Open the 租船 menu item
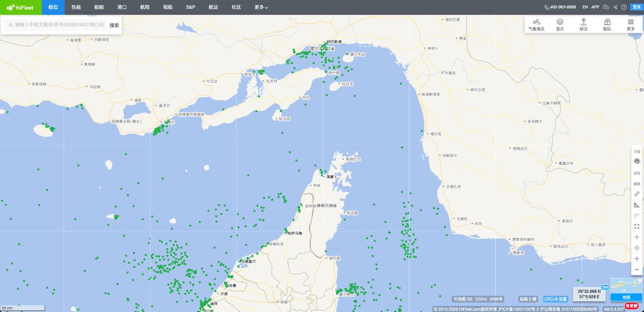The image size is (644, 312). pos(167,8)
